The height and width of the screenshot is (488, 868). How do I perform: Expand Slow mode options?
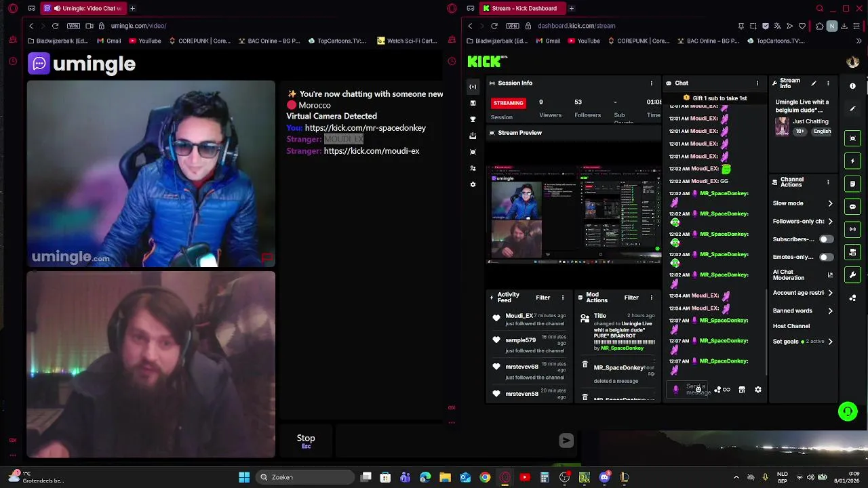tap(830, 203)
